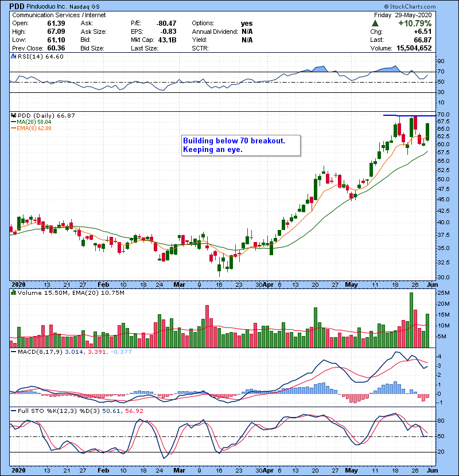This screenshot has width=459, height=476.
Task: Click the Prev Close value 60.36
Action: click(x=56, y=48)
